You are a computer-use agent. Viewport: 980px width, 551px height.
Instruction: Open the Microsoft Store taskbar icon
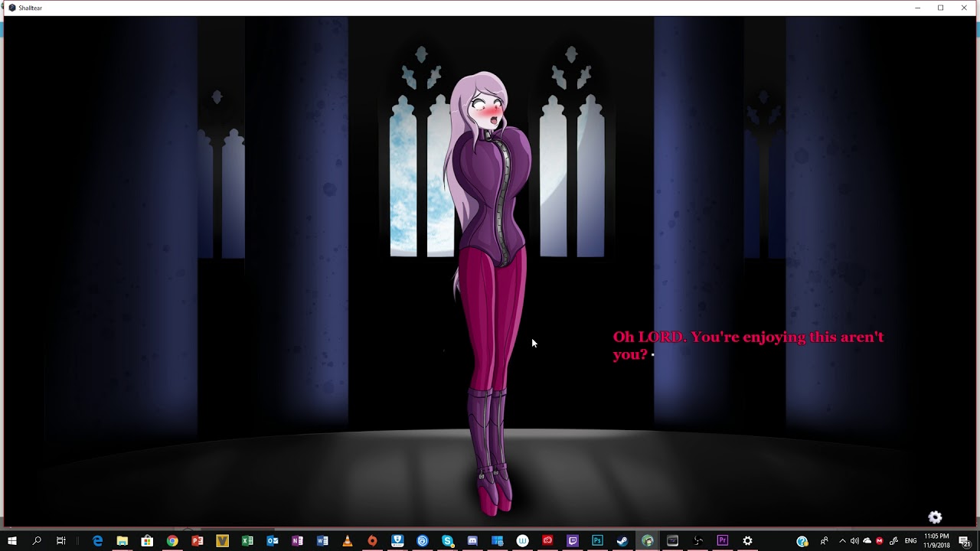pyautogui.click(x=147, y=541)
